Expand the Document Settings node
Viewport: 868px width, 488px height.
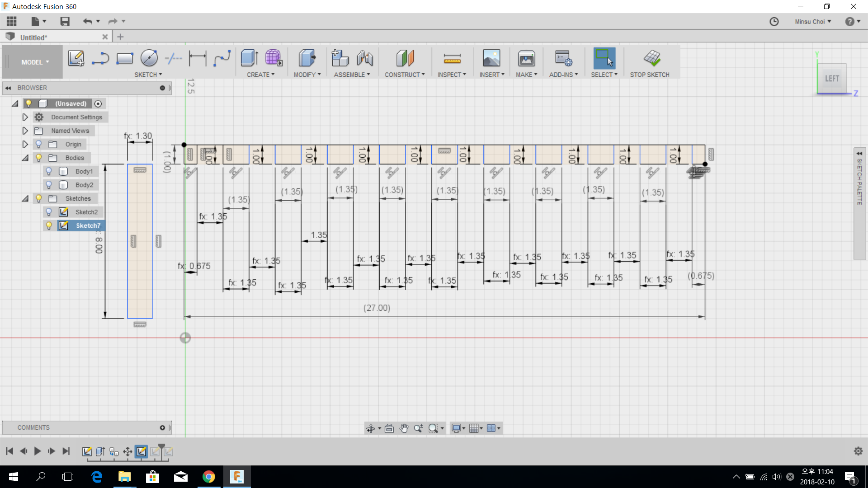coord(25,117)
